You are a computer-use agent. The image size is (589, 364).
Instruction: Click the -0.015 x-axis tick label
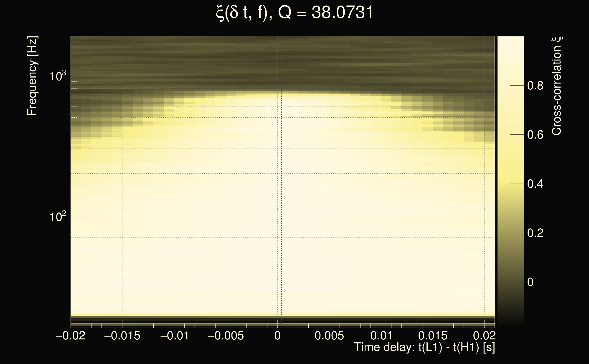pyautogui.click(x=122, y=336)
